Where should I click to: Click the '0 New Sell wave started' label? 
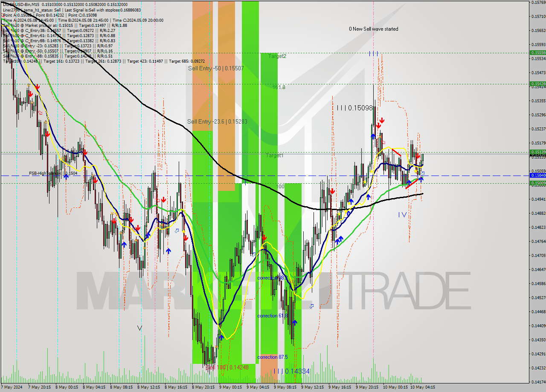pyautogui.click(x=373, y=29)
